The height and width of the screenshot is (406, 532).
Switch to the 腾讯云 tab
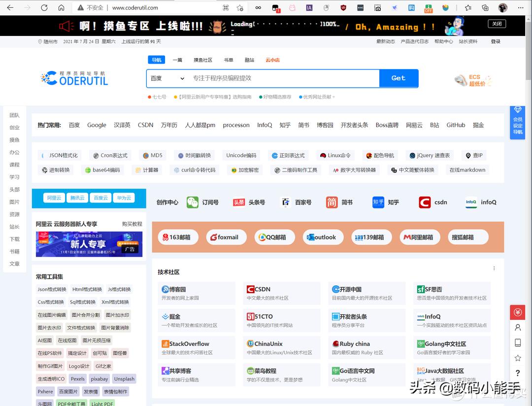[77, 197]
